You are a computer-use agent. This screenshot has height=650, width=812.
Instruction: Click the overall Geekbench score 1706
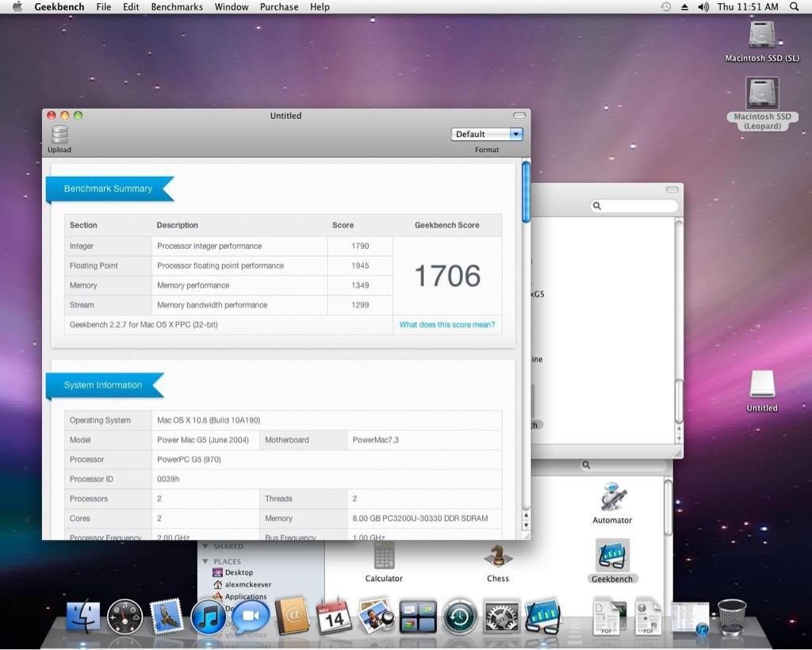[x=447, y=275]
